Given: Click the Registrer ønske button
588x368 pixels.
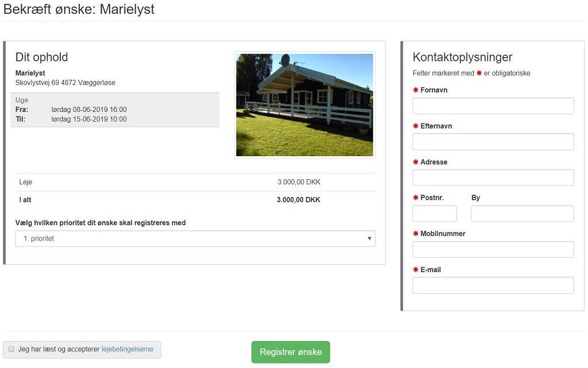Looking at the screenshot, I should 291,352.
